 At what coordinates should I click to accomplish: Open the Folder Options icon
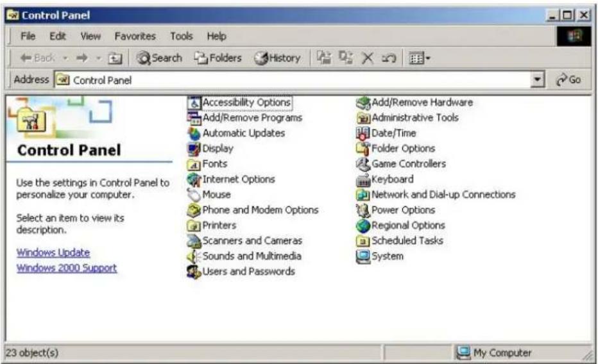click(363, 149)
